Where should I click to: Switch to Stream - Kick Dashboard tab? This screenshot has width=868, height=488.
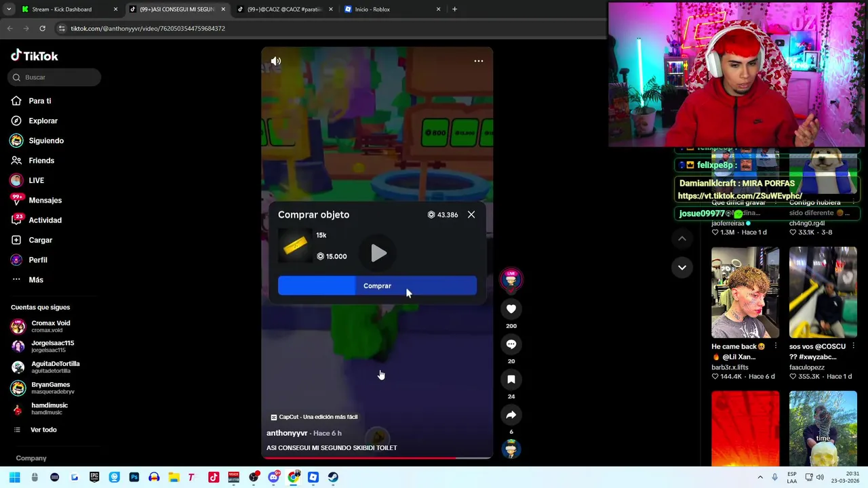(69, 9)
